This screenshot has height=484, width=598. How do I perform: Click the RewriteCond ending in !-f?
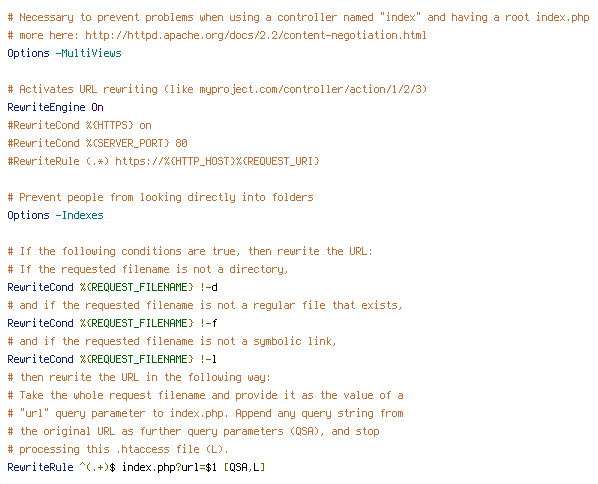[113, 323]
